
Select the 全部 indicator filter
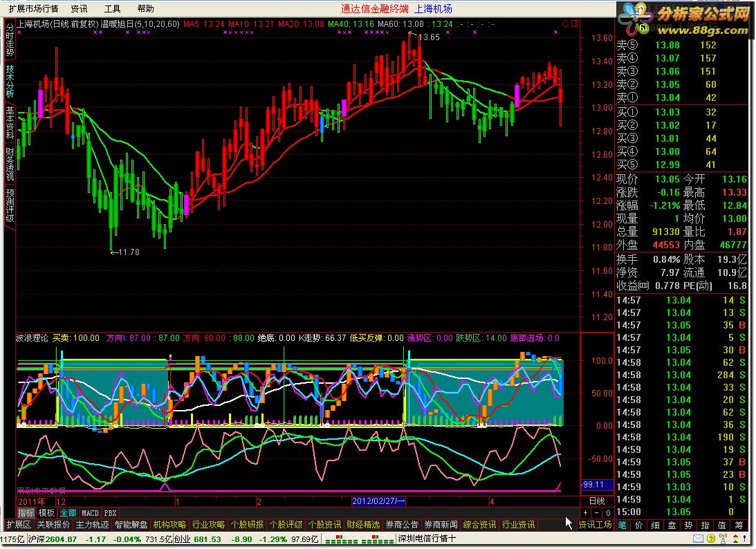click(68, 513)
